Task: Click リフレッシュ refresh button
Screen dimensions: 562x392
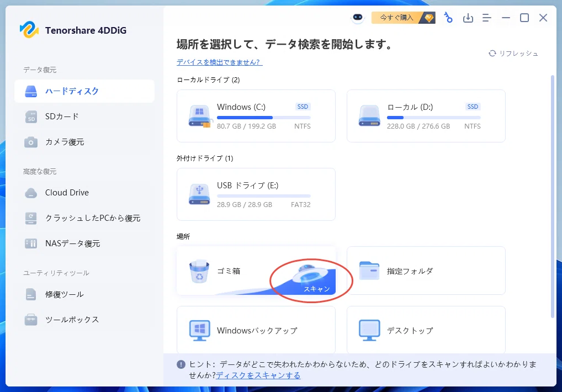Action: (x=513, y=54)
